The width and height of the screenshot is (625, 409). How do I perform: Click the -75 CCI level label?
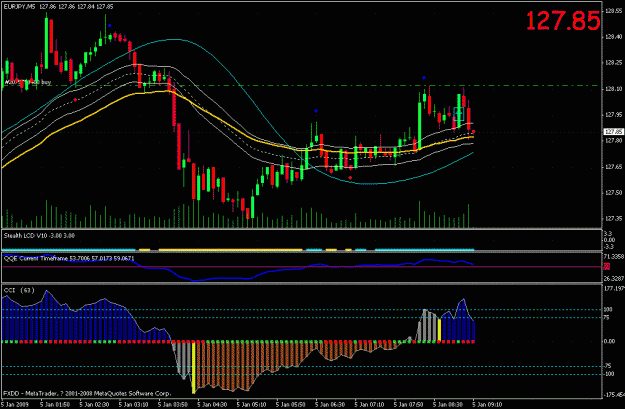point(608,366)
